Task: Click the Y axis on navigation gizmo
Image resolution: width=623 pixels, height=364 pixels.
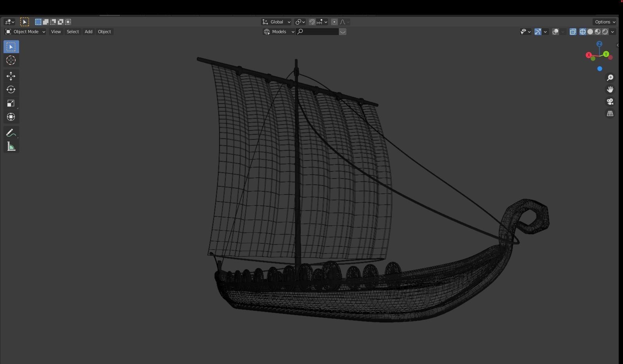Action: (606, 54)
